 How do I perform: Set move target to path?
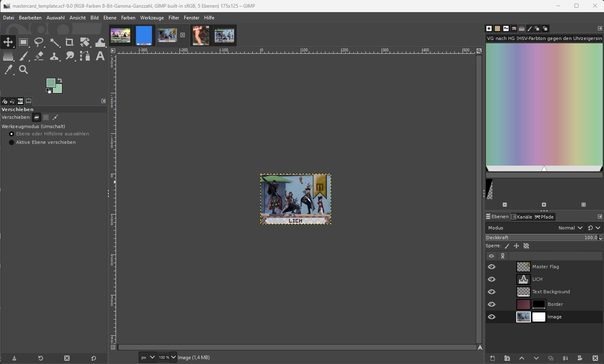click(x=55, y=117)
